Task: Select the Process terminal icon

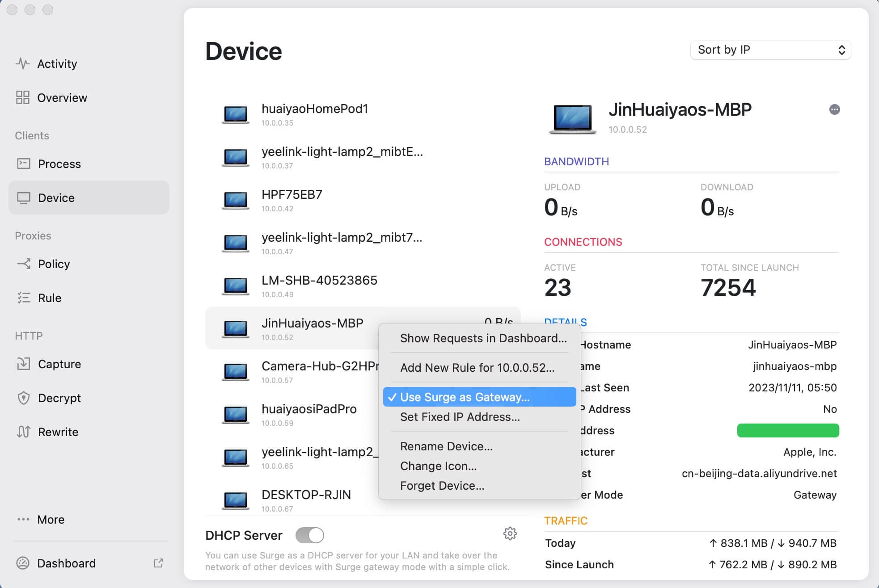Action: pos(23,164)
